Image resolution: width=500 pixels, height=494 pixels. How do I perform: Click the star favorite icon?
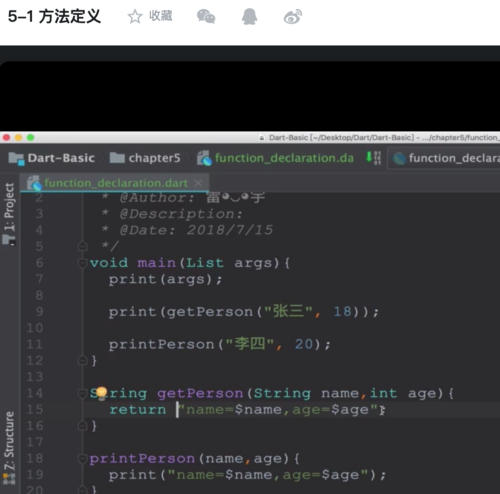(x=135, y=17)
